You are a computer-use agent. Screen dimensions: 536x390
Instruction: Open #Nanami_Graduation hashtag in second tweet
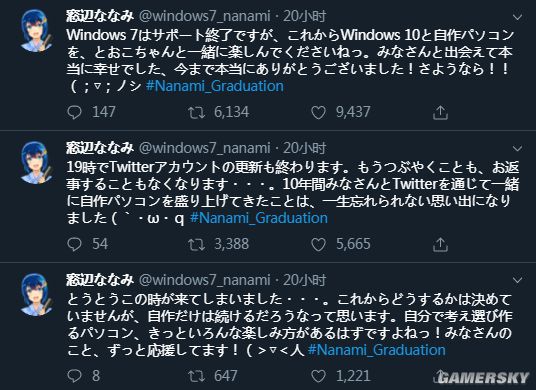coord(259,218)
